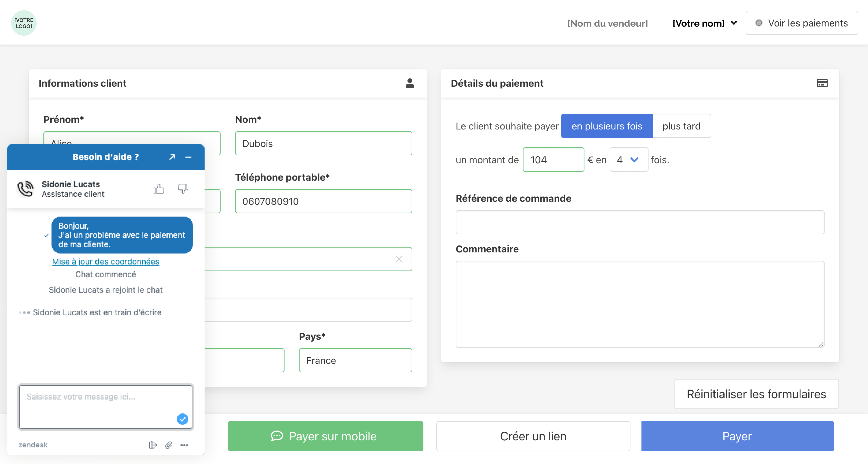The image size is (868, 464).
Task: Click the blue Payer button
Action: click(737, 436)
